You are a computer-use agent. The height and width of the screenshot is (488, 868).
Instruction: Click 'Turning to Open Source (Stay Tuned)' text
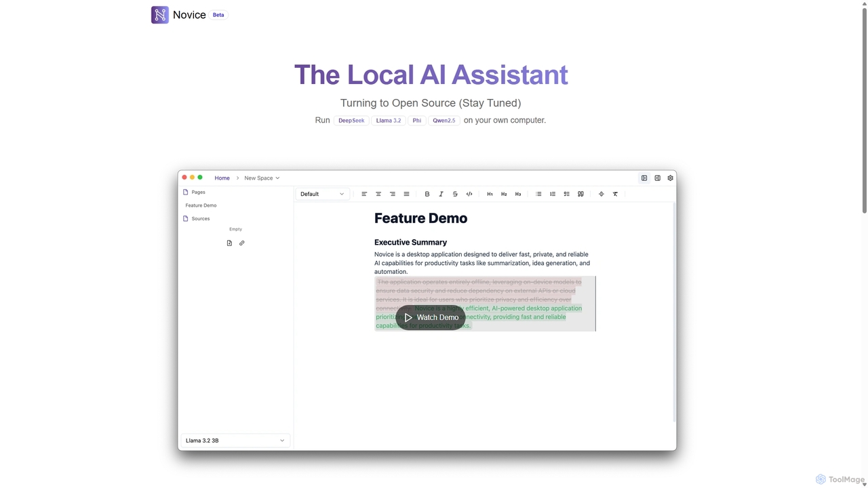431,103
